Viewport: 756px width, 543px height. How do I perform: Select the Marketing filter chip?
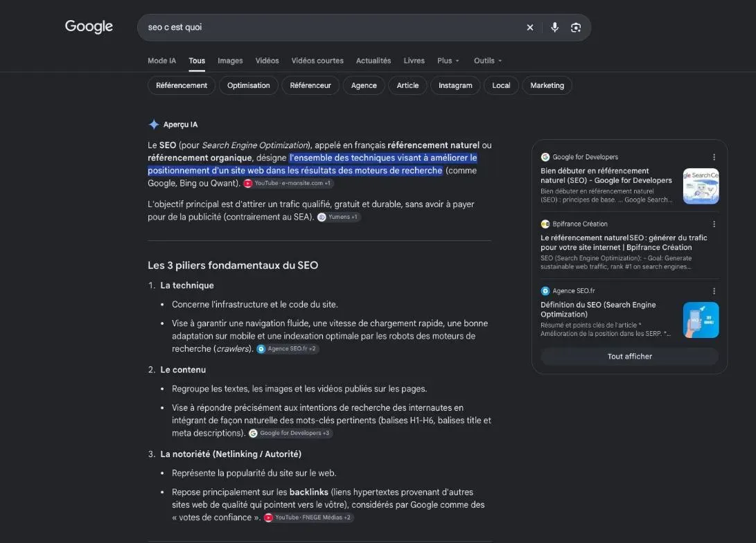547,85
